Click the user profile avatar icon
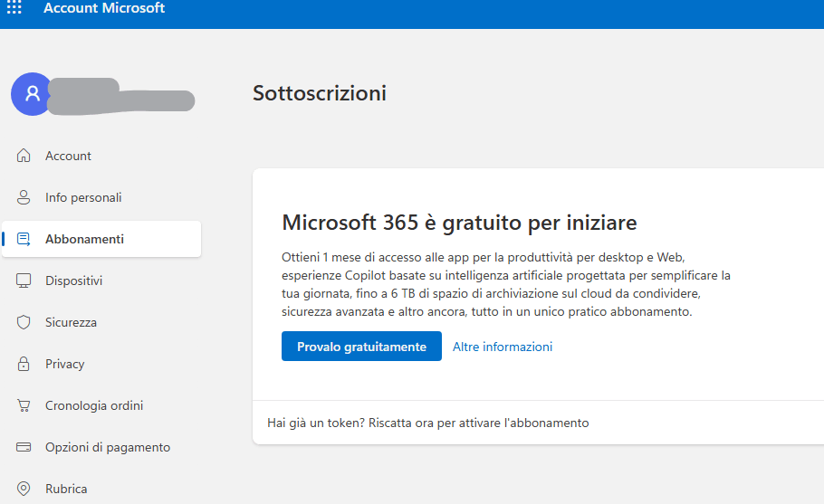This screenshot has width=824, height=504. point(33,94)
